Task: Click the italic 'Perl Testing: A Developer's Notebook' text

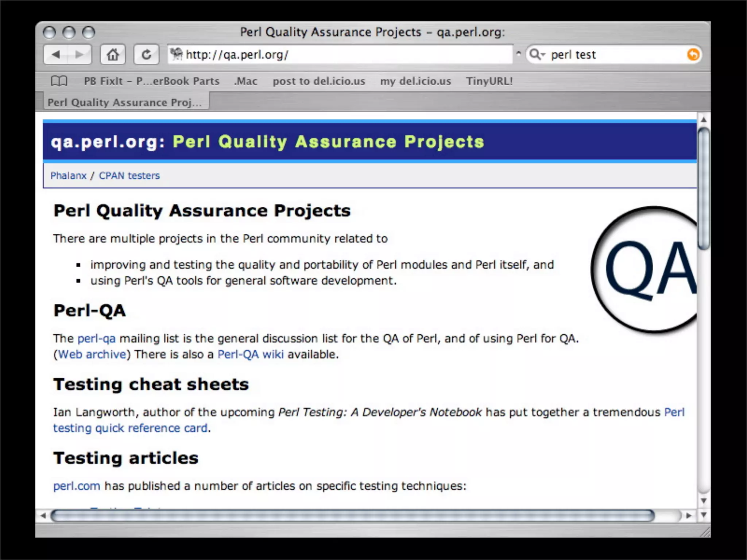Action: tap(380, 412)
